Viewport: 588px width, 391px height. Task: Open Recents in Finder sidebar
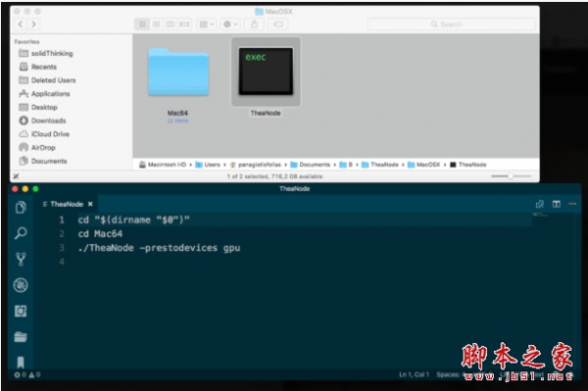click(44, 67)
